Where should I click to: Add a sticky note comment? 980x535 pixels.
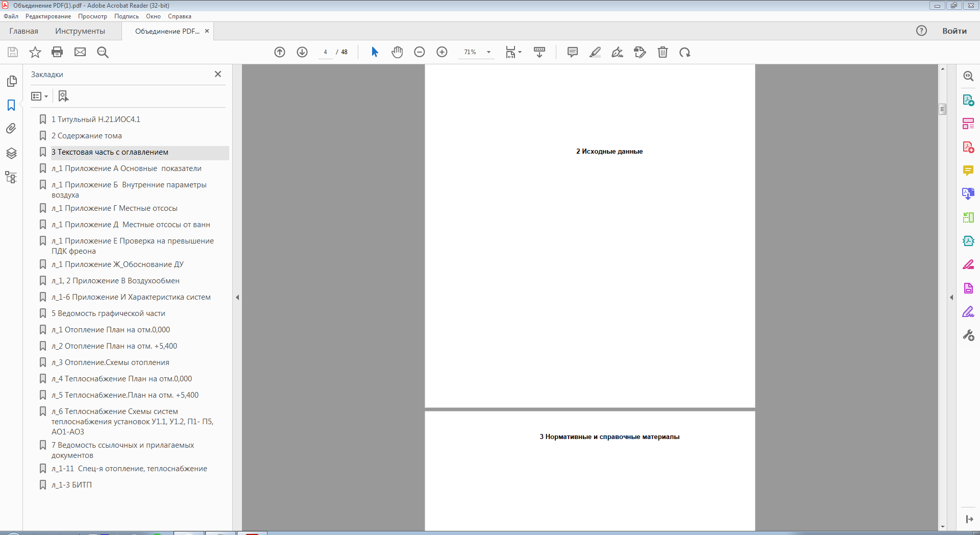pyautogui.click(x=573, y=52)
